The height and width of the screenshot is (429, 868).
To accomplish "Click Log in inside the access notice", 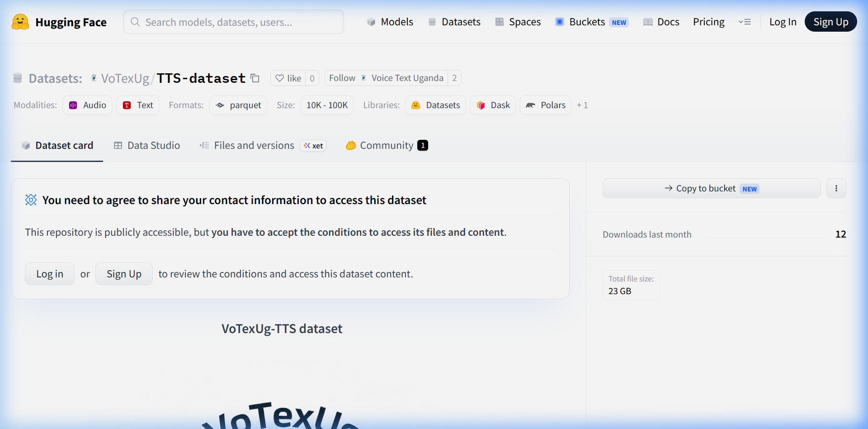I will coord(50,274).
